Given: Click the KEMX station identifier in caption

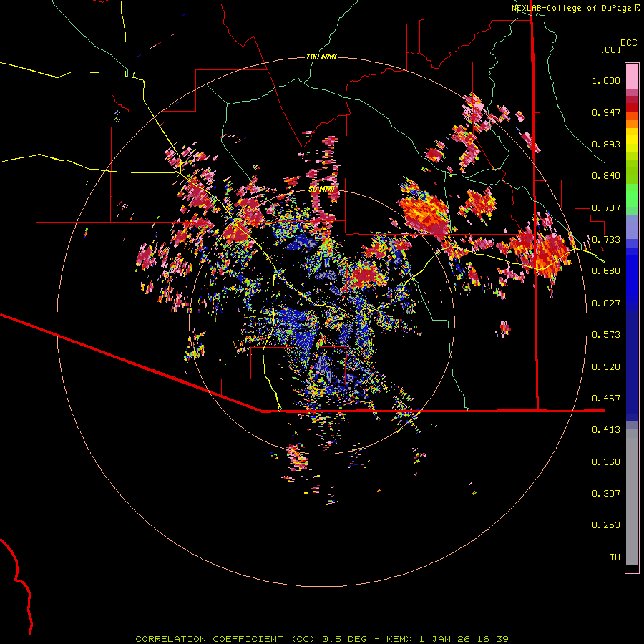Looking at the screenshot, I should click(x=400, y=639).
